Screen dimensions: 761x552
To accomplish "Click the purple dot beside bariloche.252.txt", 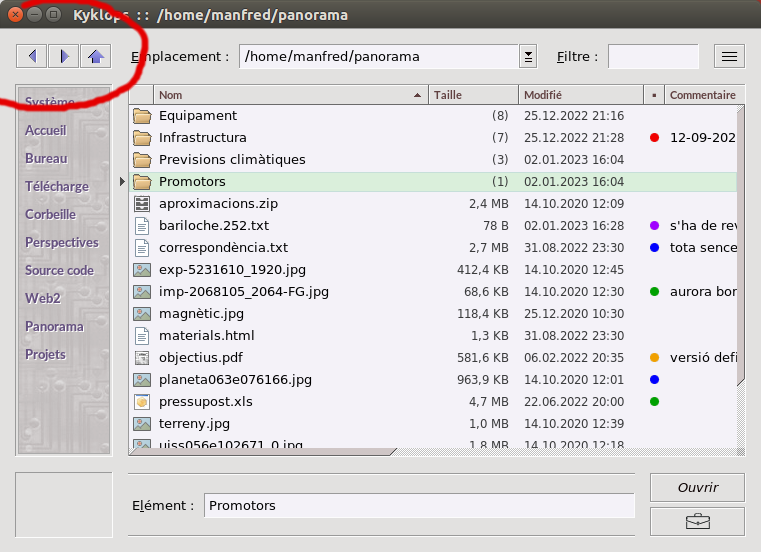I will click(654, 226).
